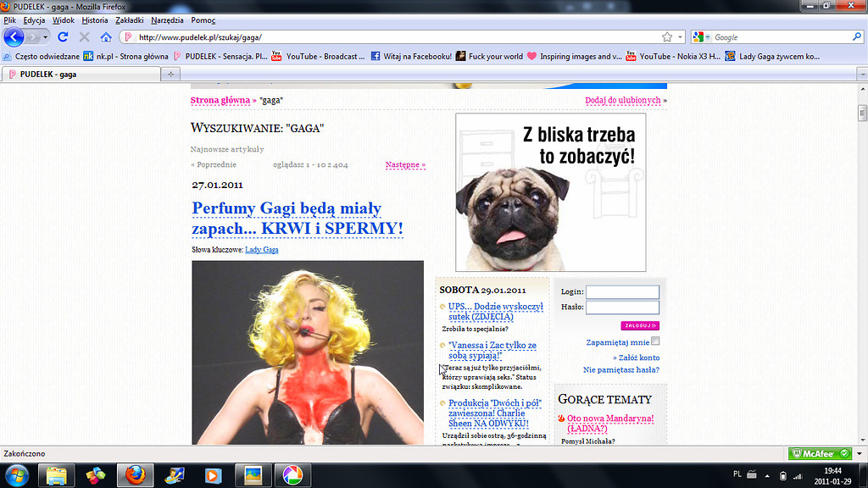
Task: Open the address bar history dropdown
Action: coord(681,37)
